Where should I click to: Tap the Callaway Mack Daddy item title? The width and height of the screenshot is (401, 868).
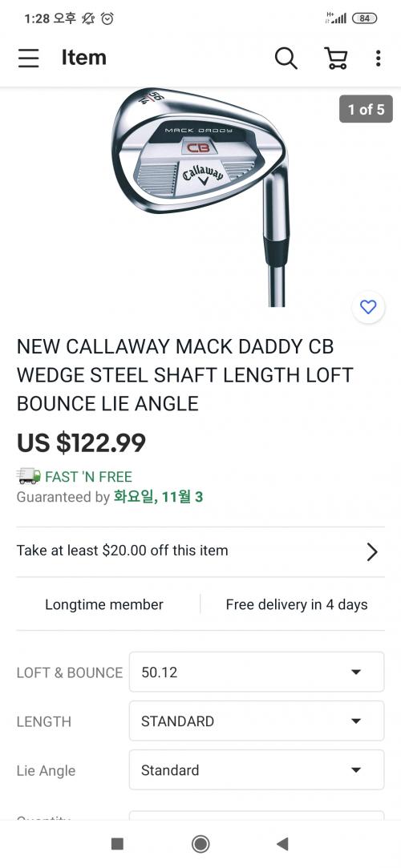pyautogui.click(x=185, y=375)
